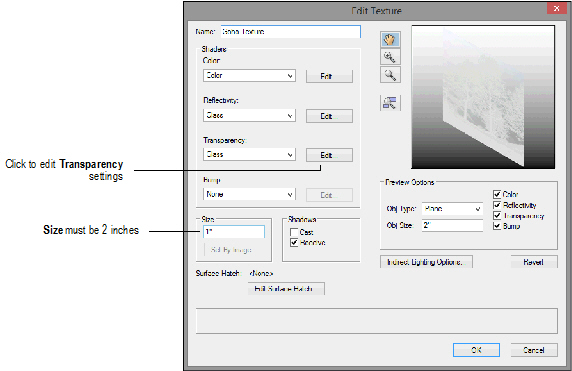Click the Cancel button

pyautogui.click(x=534, y=350)
